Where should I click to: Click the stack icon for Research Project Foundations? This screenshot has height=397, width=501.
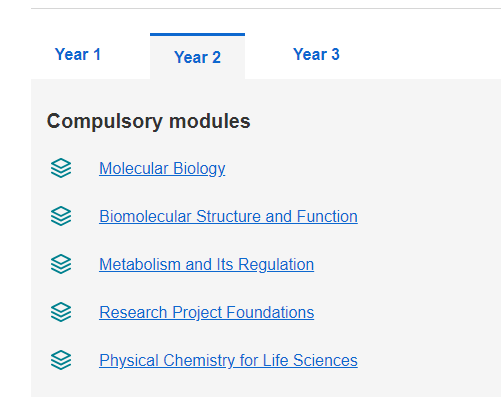pyautogui.click(x=61, y=312)
